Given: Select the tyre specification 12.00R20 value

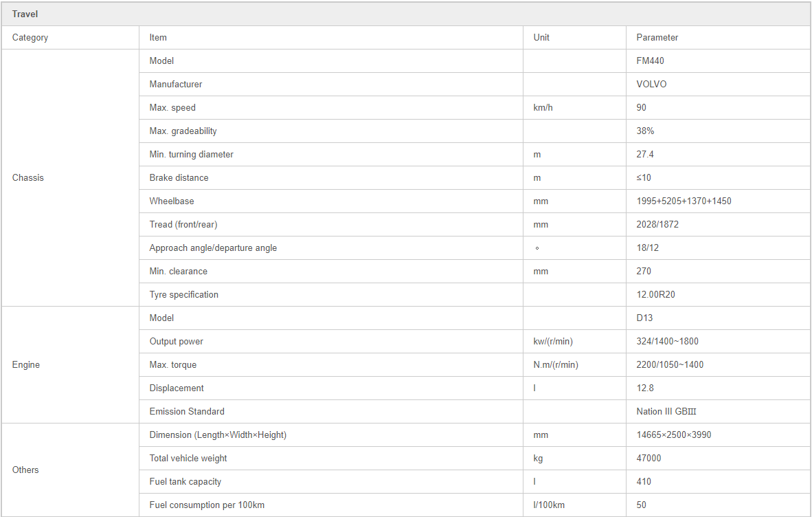Looking at the screenshot, I should 655,294.
